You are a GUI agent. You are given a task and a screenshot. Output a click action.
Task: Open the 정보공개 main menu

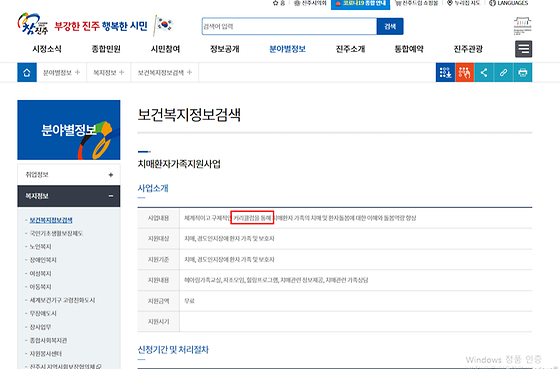[x=225, y=49]
